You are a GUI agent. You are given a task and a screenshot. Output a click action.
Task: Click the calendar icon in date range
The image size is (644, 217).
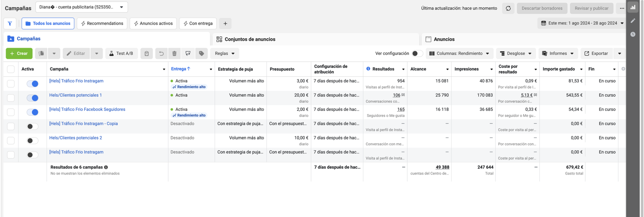[x=543, y=23]
